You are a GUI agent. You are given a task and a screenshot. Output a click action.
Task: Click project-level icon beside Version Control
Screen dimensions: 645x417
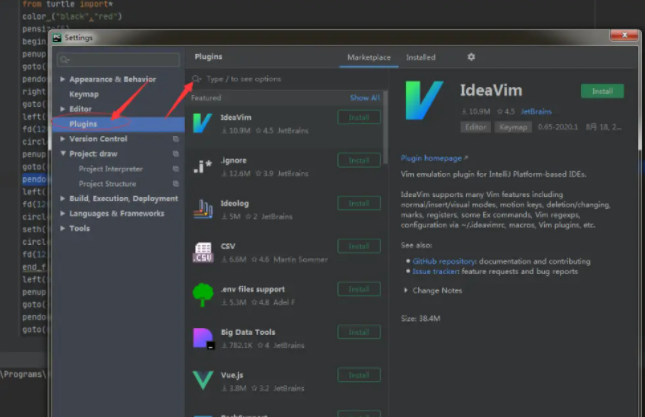(176, 139)
